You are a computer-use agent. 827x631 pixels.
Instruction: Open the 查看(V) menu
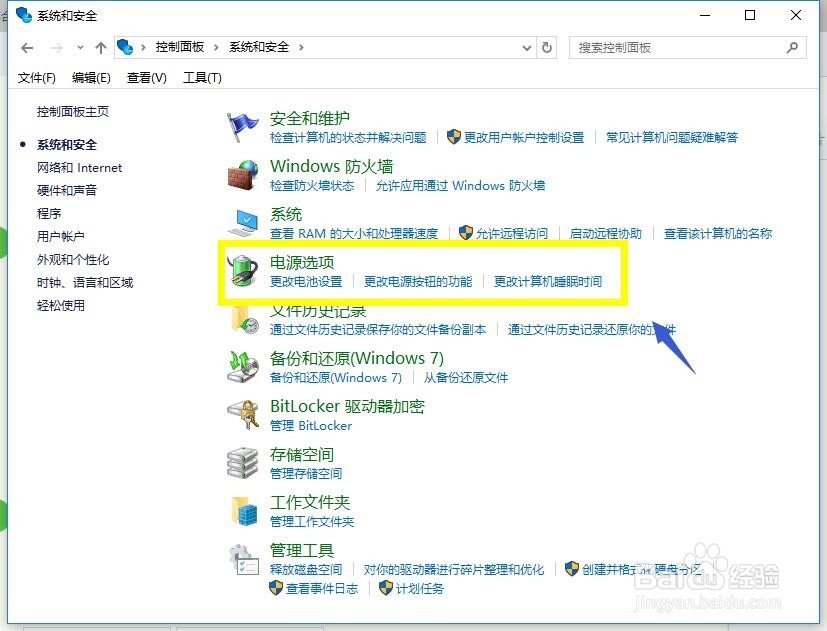click(x=147, y=78)
